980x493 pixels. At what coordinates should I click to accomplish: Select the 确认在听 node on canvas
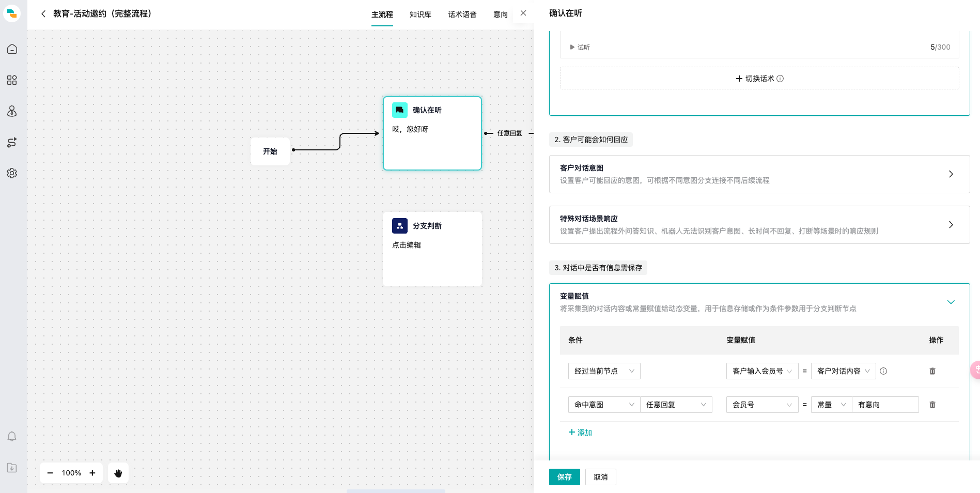(x=432, y=133)
